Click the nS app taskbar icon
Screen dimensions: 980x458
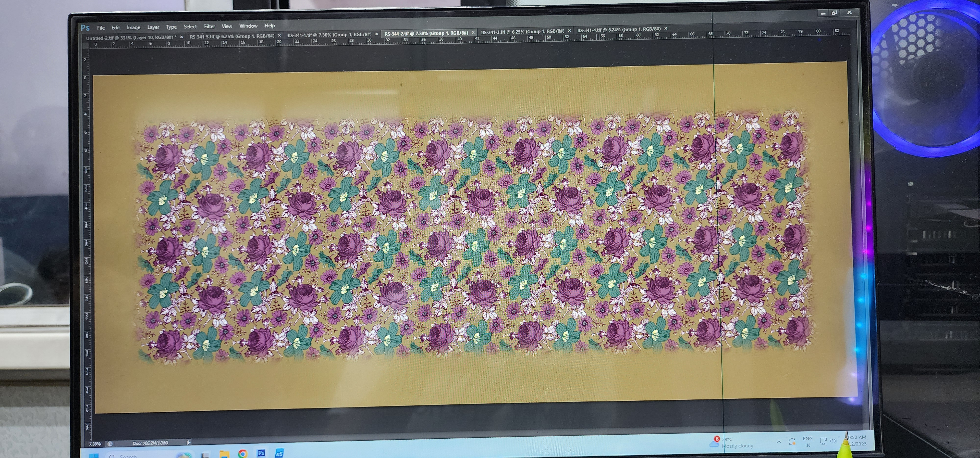coord(279,453)
